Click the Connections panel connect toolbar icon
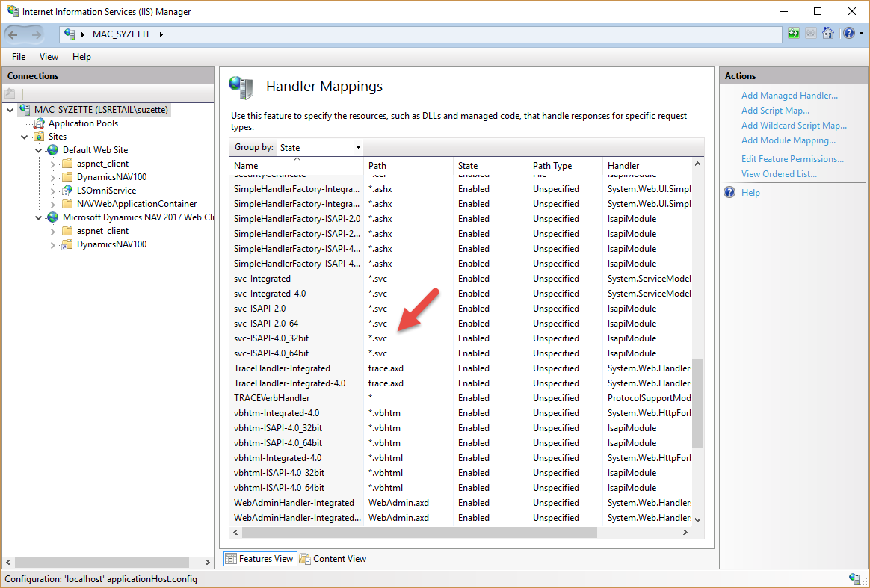 (x=10, y=93)
